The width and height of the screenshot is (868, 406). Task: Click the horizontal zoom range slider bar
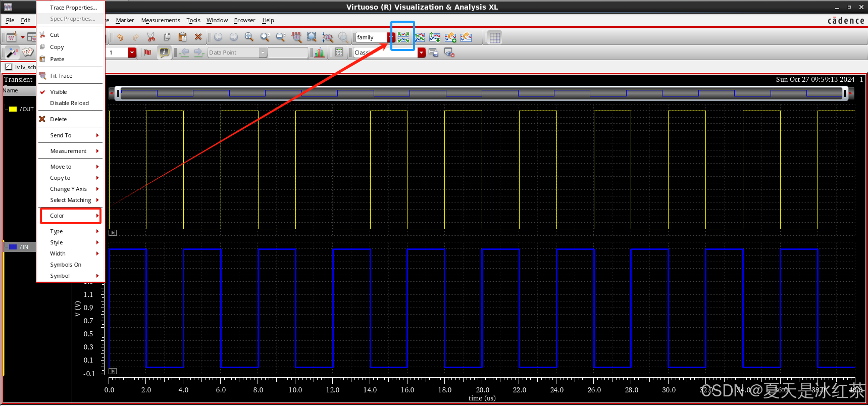click(481, 93)
